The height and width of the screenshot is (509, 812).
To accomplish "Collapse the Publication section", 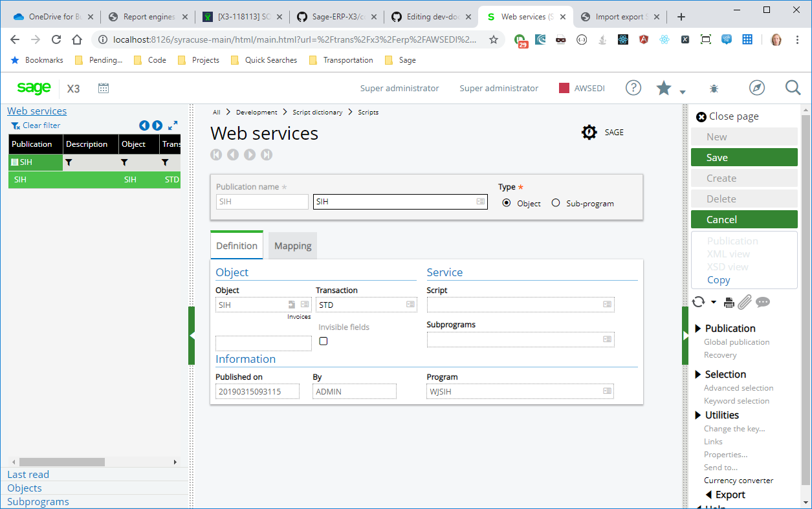I will (x=698, y=329).
